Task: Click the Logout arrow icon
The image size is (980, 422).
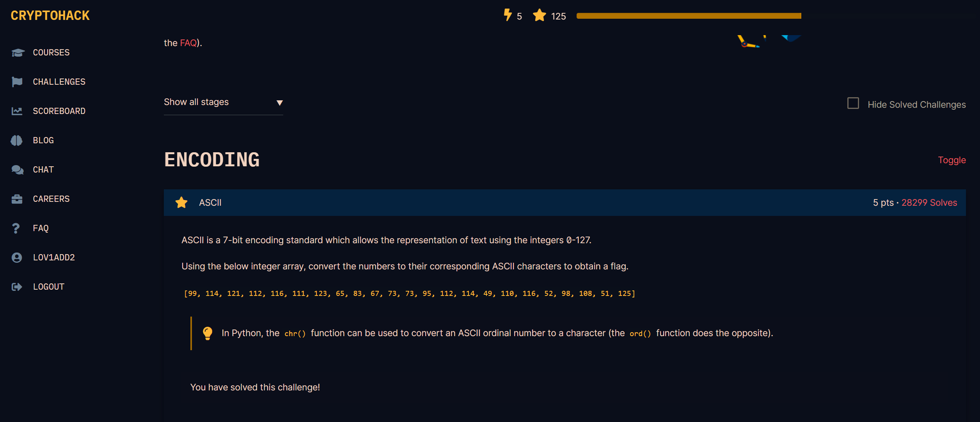Action: 17,287
